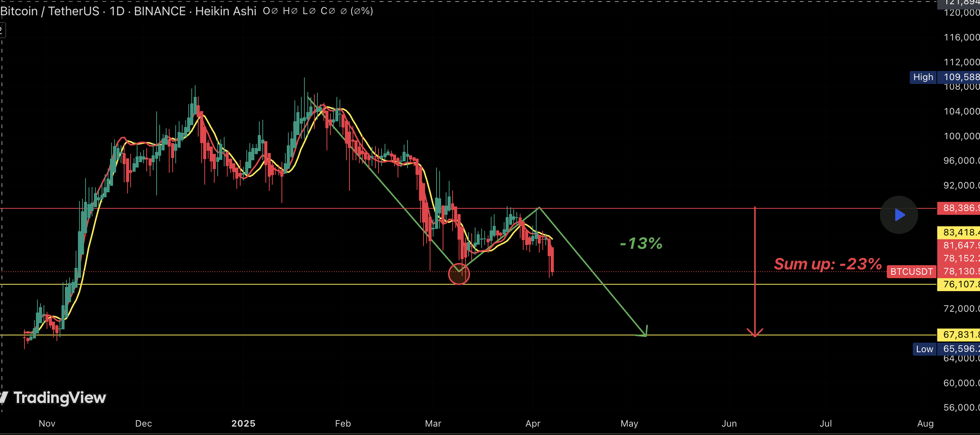Click the yellow 67,831 price level label
980x435 pixels.
pyautogui.click(x=959, y=335)
